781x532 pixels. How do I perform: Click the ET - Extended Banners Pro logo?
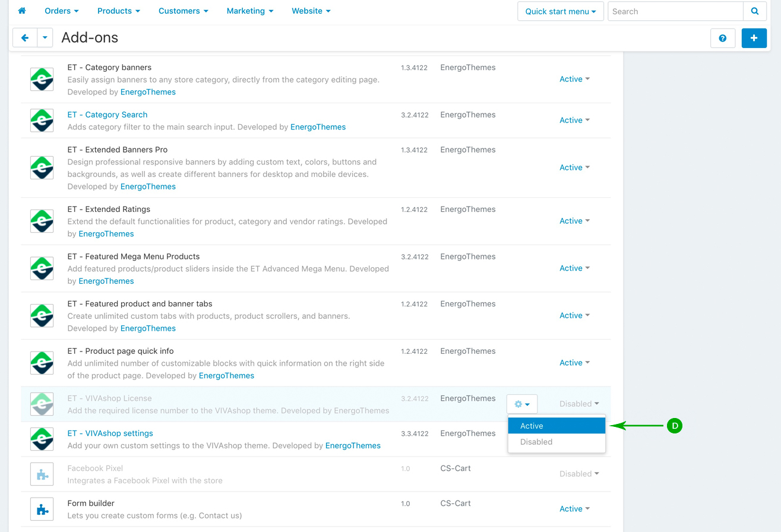click(42, 167)
